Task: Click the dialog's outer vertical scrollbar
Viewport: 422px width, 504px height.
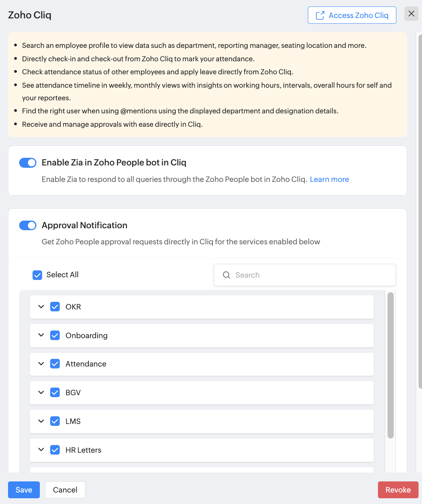Action: [x=420, y=211]
